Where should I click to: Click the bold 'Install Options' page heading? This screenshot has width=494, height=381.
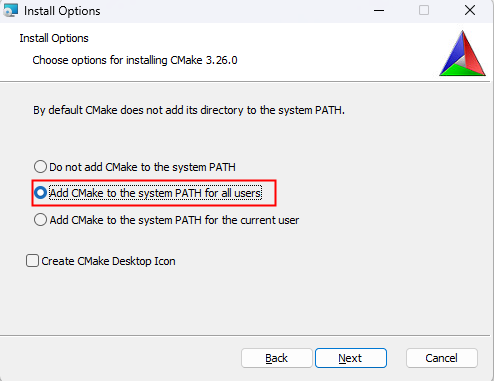pos(54,38)
